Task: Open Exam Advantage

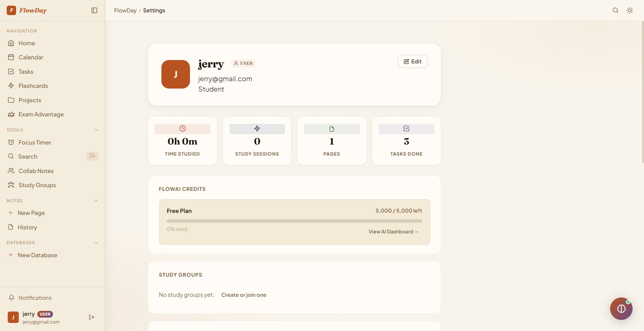Action: tap(41, 114)
